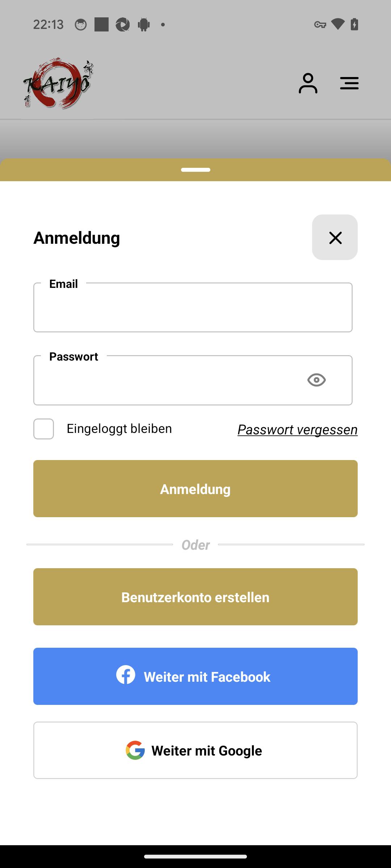Tap the VPN key status icon
The image size is (391, 868).
tap(320, 25)
